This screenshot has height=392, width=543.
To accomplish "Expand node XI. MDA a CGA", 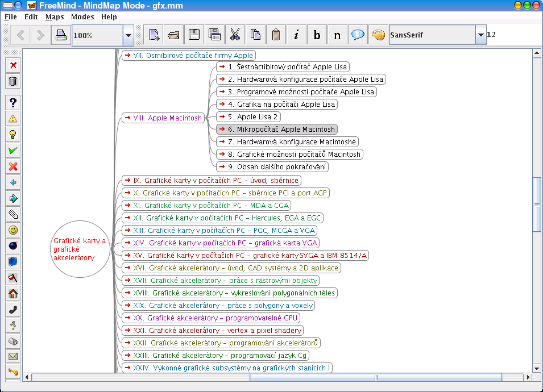I will tap(206, 206).
